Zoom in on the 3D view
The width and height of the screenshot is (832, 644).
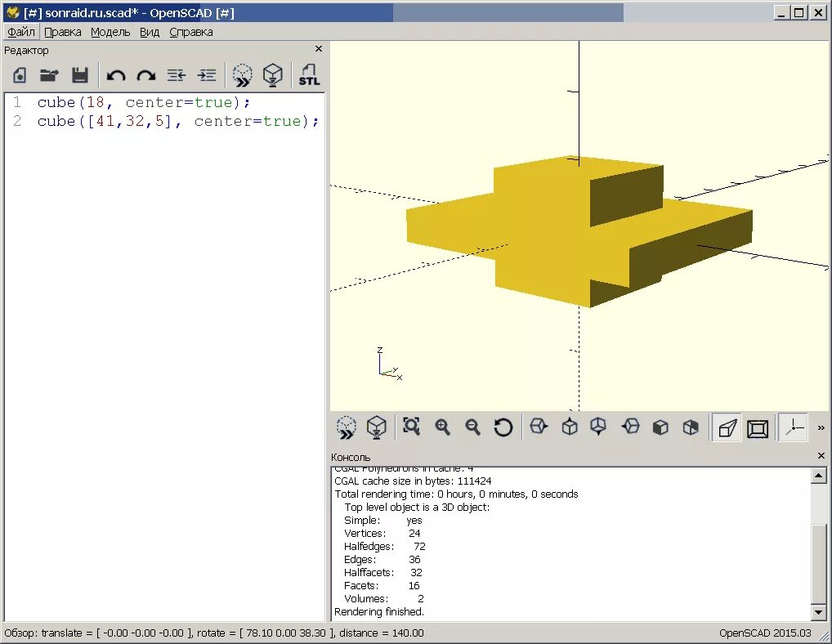click(442, 427)
